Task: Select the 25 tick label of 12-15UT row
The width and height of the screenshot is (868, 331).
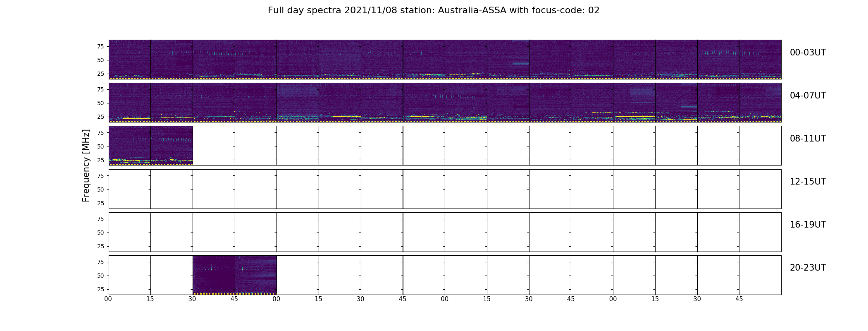Action: click(x=100, y=203)
